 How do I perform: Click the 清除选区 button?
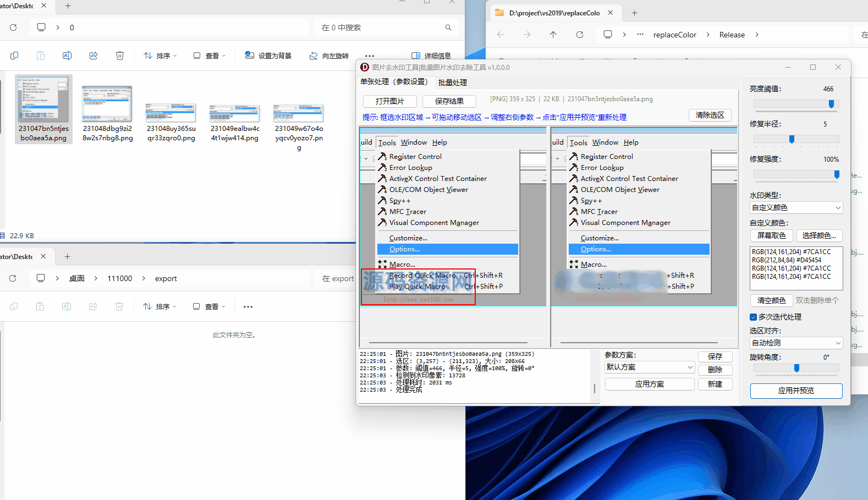point(710,115)
